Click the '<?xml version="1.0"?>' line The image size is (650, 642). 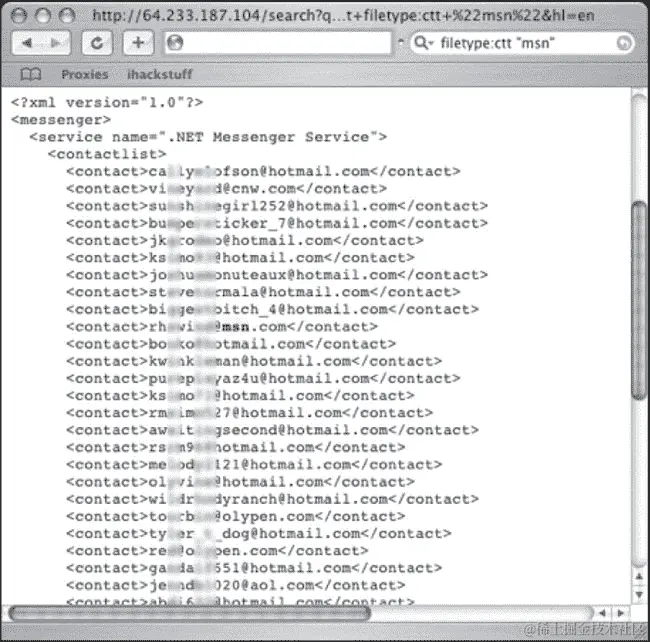click(x=107, y=102)
